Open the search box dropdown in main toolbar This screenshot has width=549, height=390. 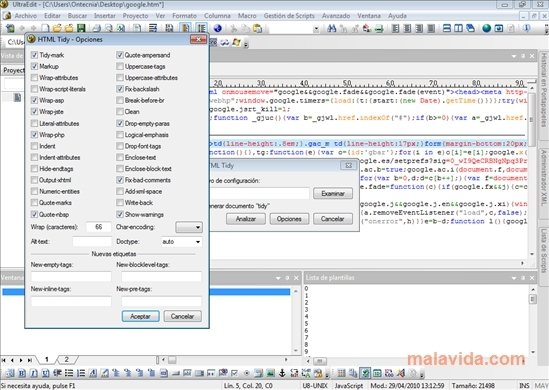(316, 29)
